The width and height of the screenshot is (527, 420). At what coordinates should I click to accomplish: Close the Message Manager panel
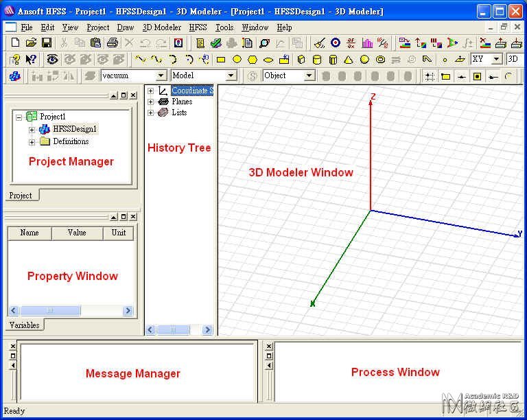click(x=13, y=346)
